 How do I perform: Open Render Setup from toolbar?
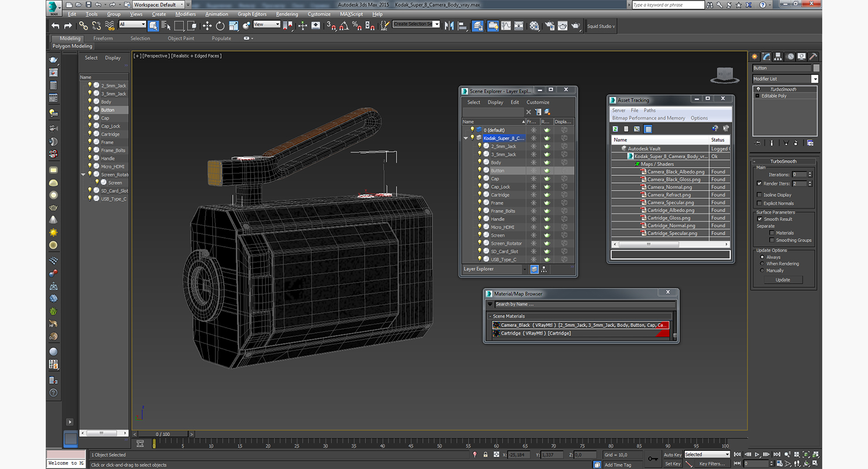tap(550, 26)
